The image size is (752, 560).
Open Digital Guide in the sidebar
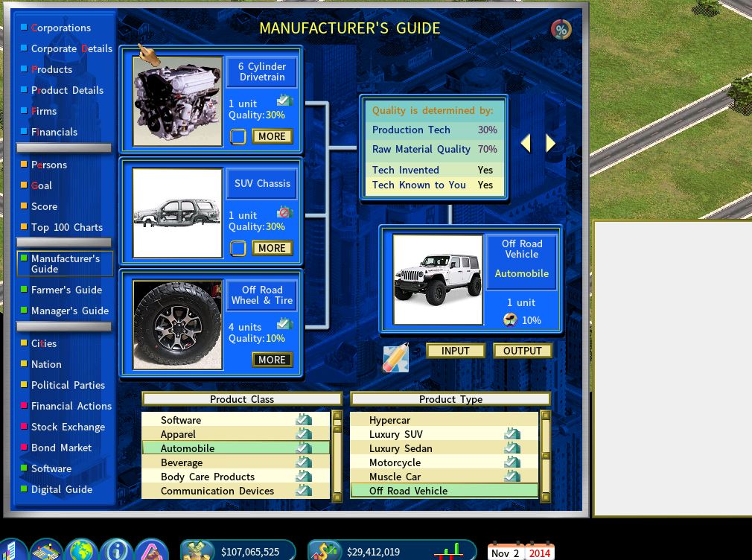pyautogui.click(x=61, y=489)
